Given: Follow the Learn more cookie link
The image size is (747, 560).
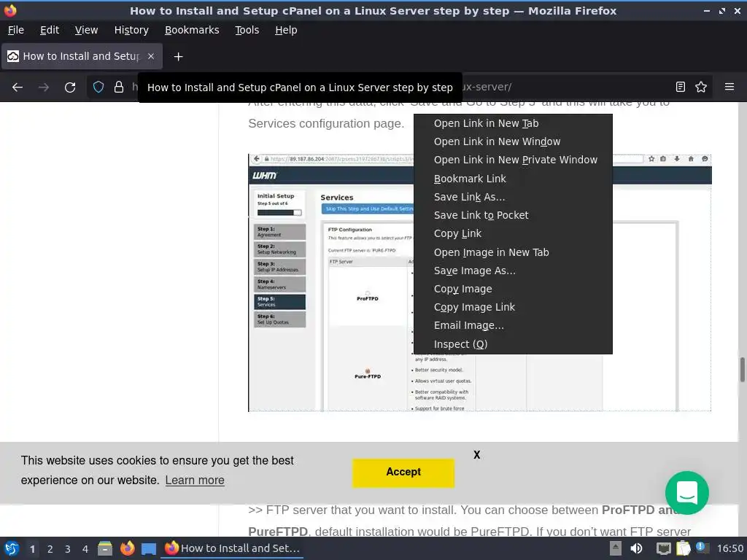Looking at the screenshot, I should [195, 480].
